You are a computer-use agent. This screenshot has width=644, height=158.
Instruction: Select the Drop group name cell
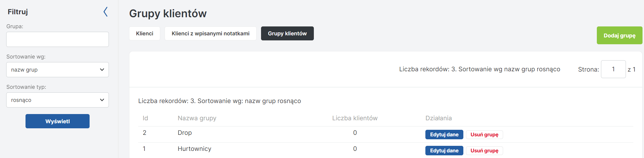click(185, 133)
